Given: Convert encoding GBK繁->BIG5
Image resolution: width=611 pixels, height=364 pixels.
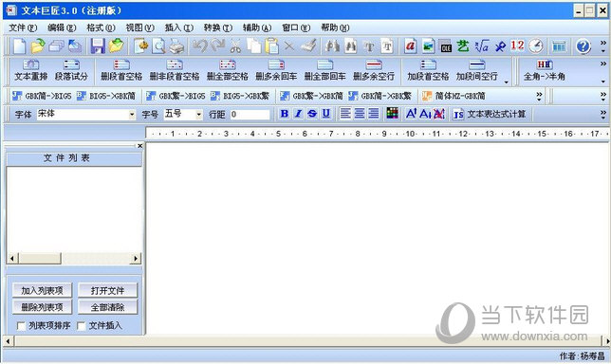Looking at the screenshot, I should point(176,96).
